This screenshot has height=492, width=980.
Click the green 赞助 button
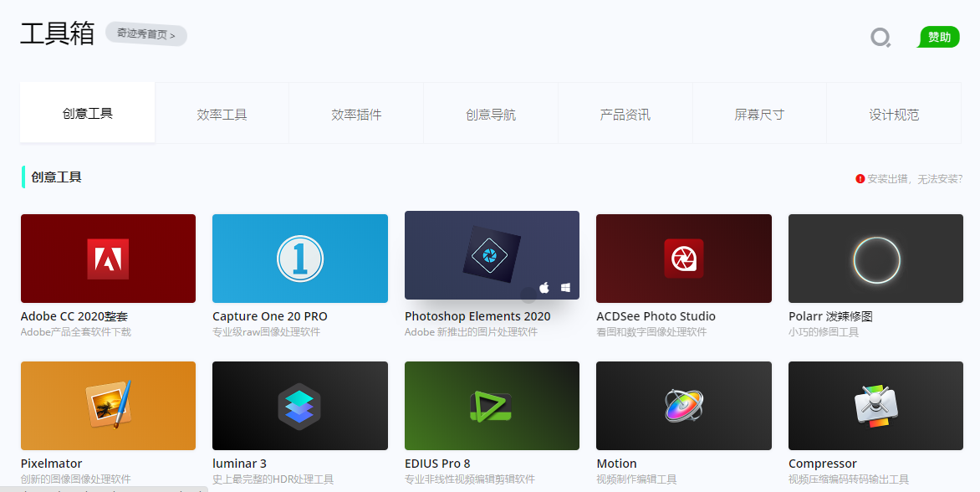pos(939,37)
